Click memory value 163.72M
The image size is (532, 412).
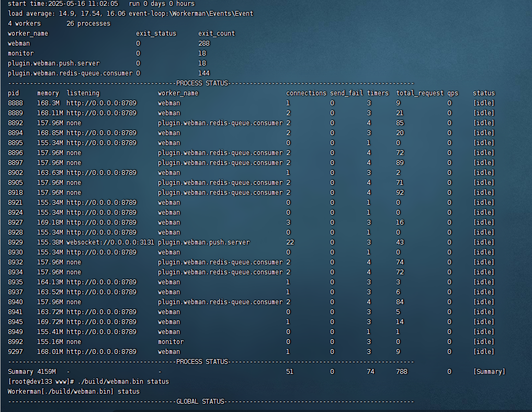50,312
